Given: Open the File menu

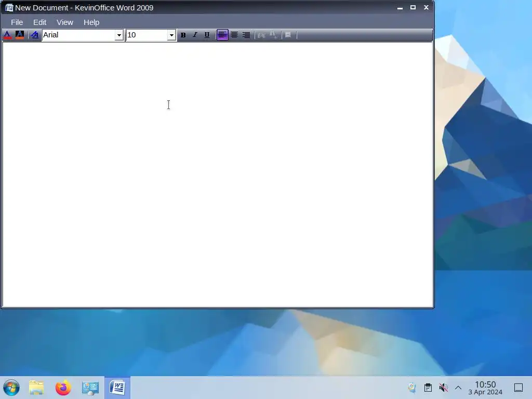Looking at the screenshot, I should point(17,22).
